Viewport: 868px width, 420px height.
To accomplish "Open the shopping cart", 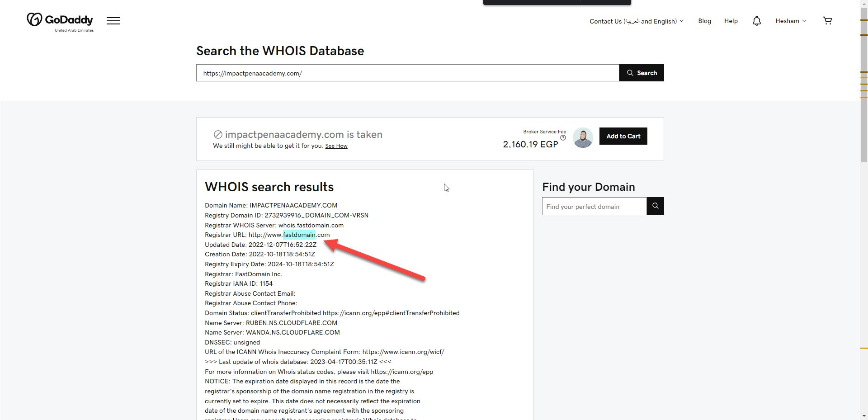I will click(827, 21).
